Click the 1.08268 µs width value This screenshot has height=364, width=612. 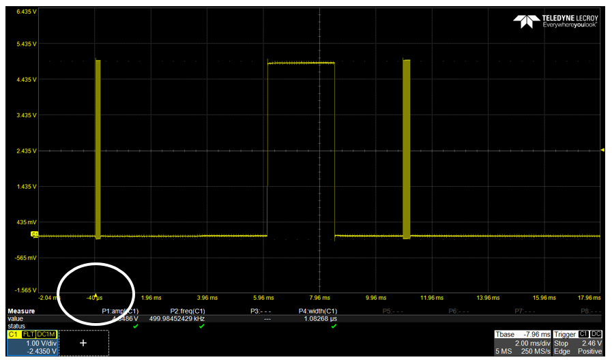pos(321,319)
